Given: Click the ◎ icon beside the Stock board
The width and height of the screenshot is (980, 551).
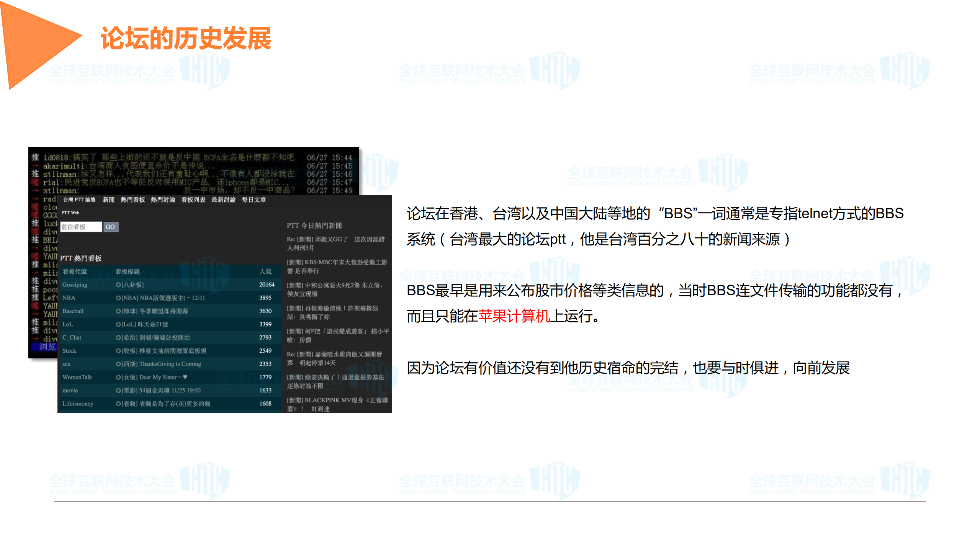Looking at the screenshot, I should pyautogui.click(x=118, y=351).
